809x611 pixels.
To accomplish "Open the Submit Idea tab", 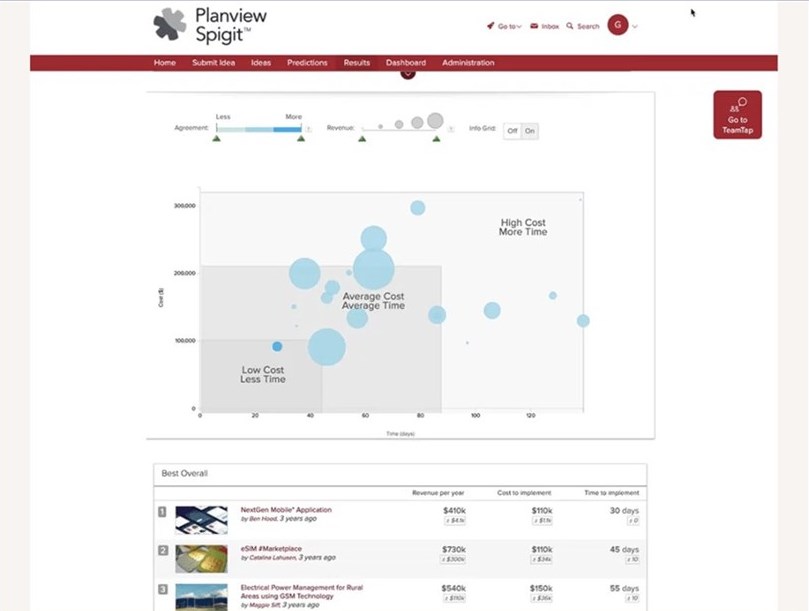I will (213, 63).
